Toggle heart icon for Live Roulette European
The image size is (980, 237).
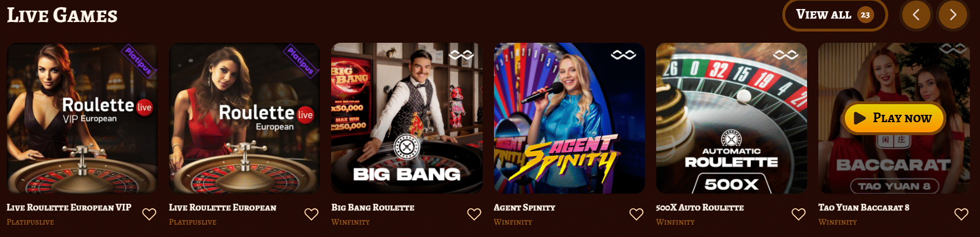(x=311, y=214)
